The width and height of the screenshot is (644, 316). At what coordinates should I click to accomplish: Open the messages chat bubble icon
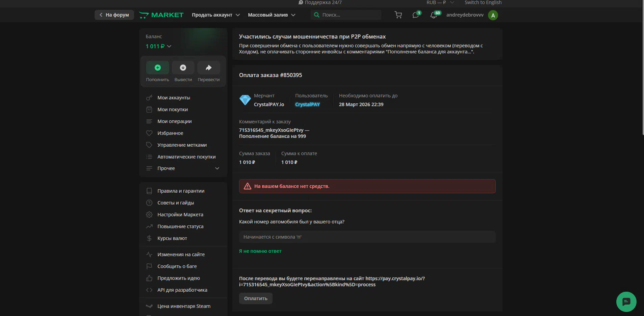tap(416, 15)
